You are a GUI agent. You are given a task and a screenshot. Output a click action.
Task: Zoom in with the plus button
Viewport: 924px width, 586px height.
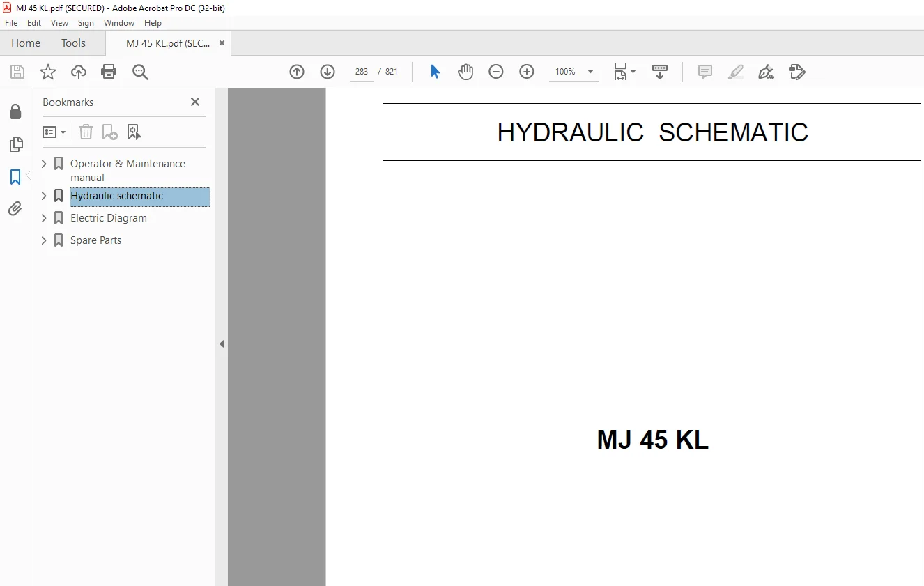click(x=527, y=72)
